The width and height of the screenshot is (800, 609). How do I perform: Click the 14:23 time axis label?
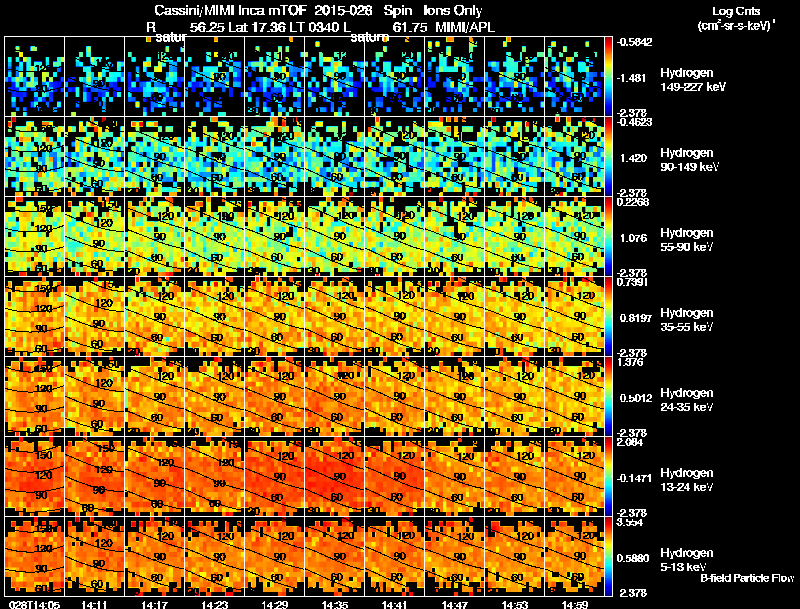pos(215,604)
